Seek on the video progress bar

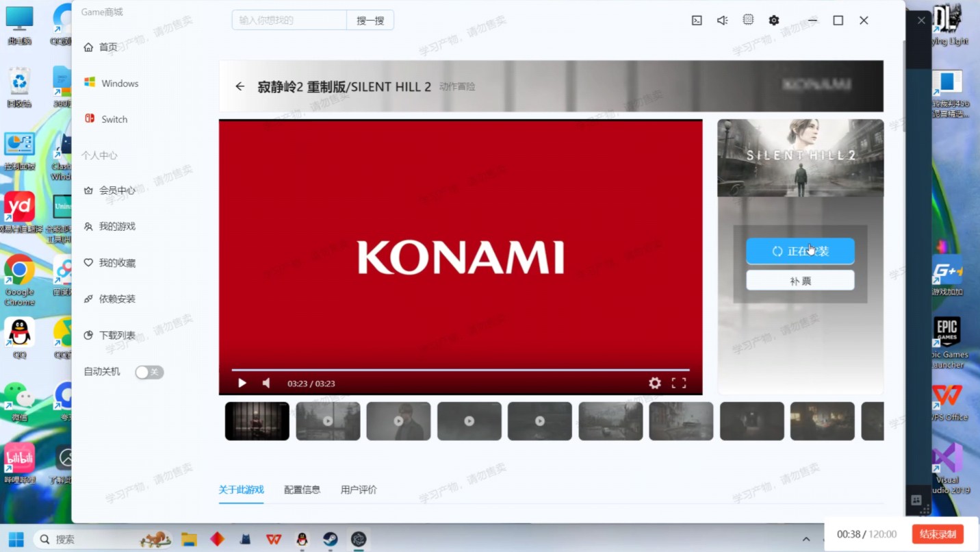tap(461, 370)
